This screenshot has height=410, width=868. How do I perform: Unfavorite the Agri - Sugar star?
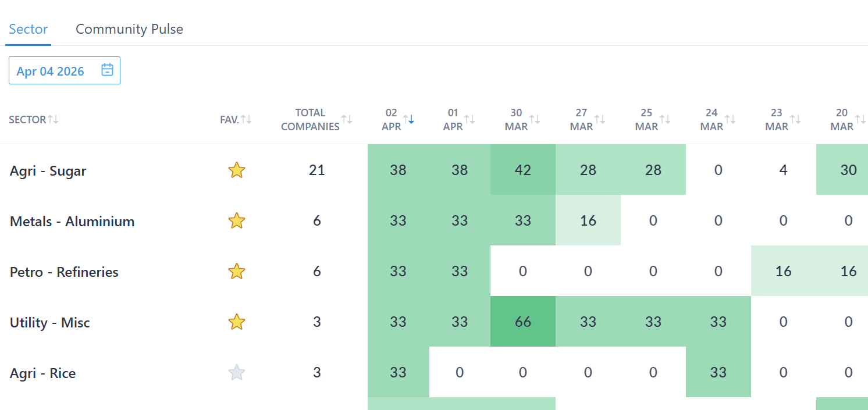pyautogui.click(x=236, y=170)
